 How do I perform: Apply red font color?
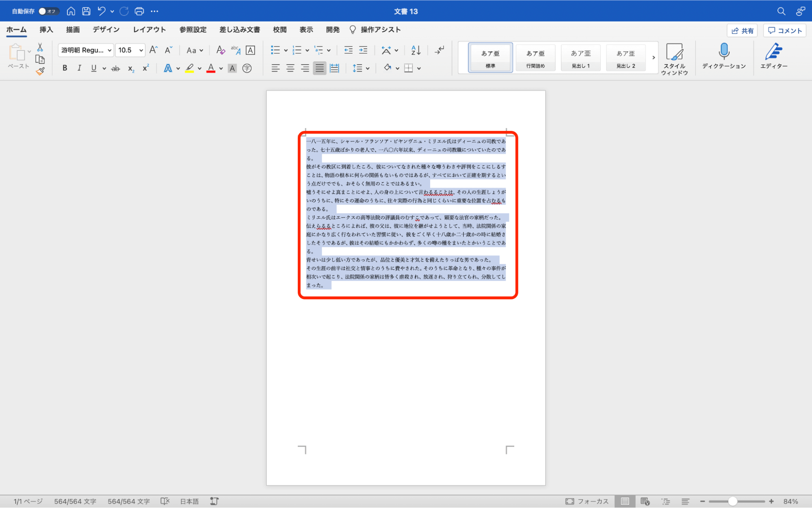pyautogui.click(x=211, y=68)
